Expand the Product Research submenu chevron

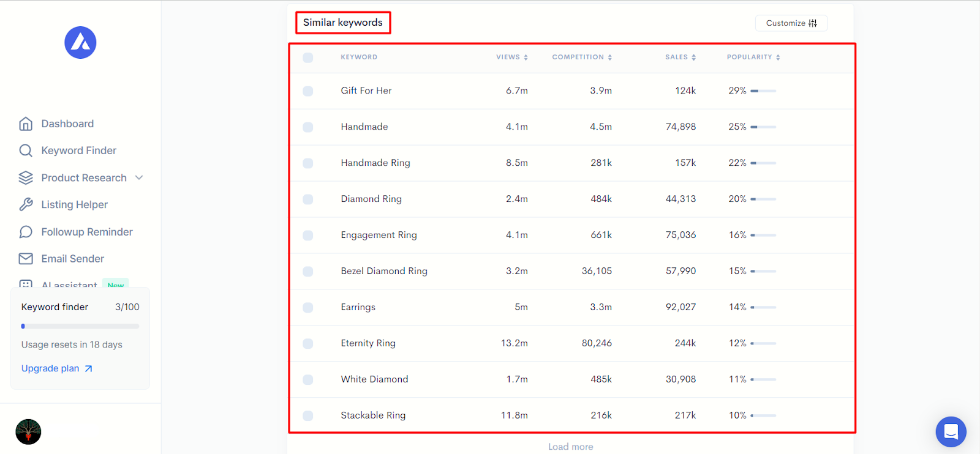point(139,177)
